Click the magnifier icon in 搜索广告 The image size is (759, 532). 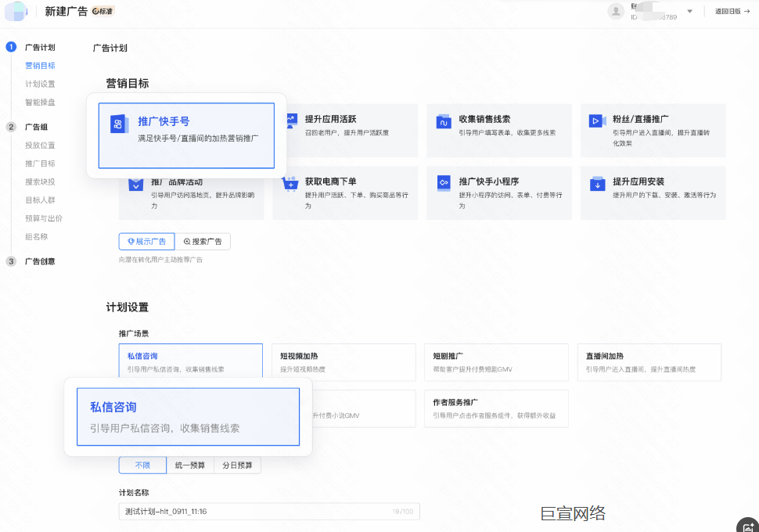[x=187, y=242]
